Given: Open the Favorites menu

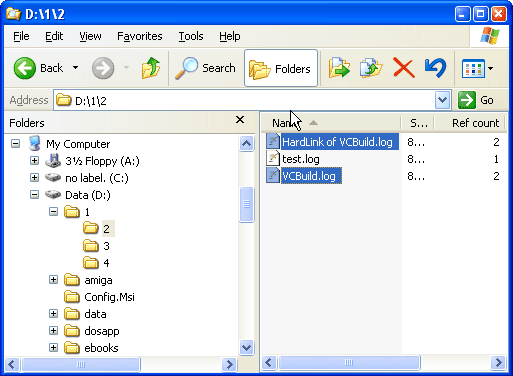Looking at the screenshot, I should point(140,36).
